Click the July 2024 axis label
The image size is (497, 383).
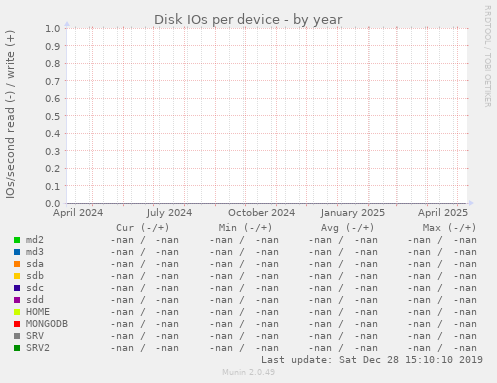(x=169, y=213)
